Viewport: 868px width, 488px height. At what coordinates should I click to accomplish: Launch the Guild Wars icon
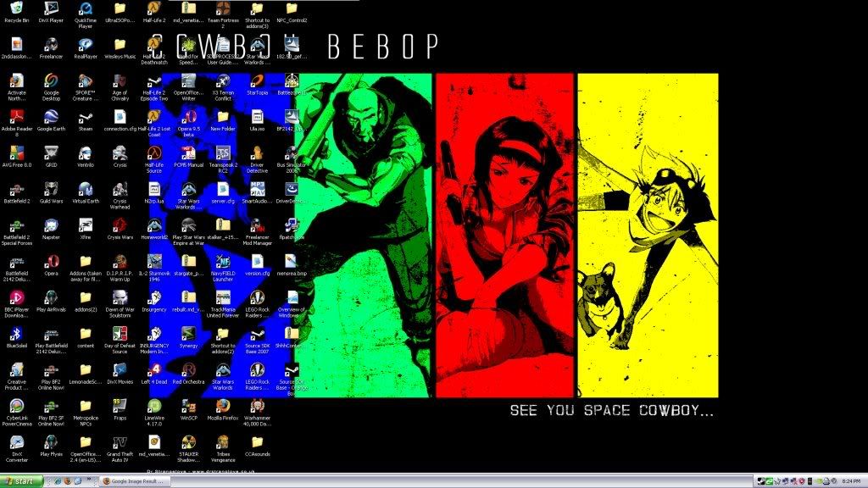(51, 192)
